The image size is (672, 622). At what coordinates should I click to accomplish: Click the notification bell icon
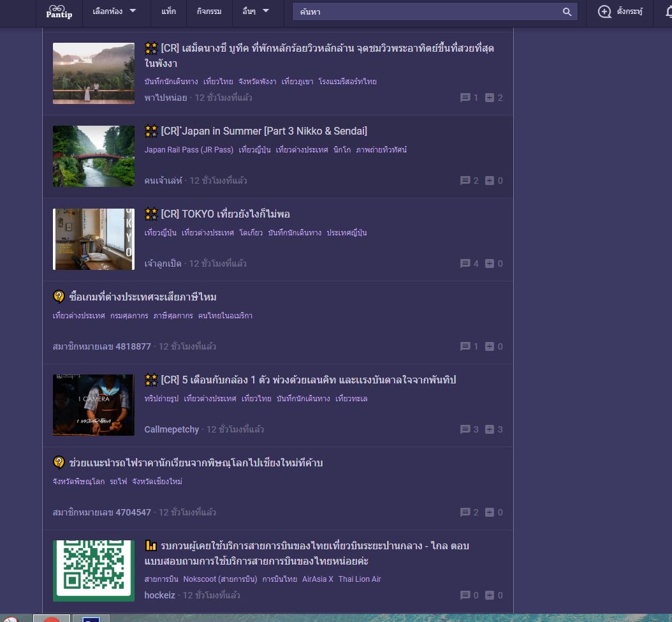pos(666,11)
